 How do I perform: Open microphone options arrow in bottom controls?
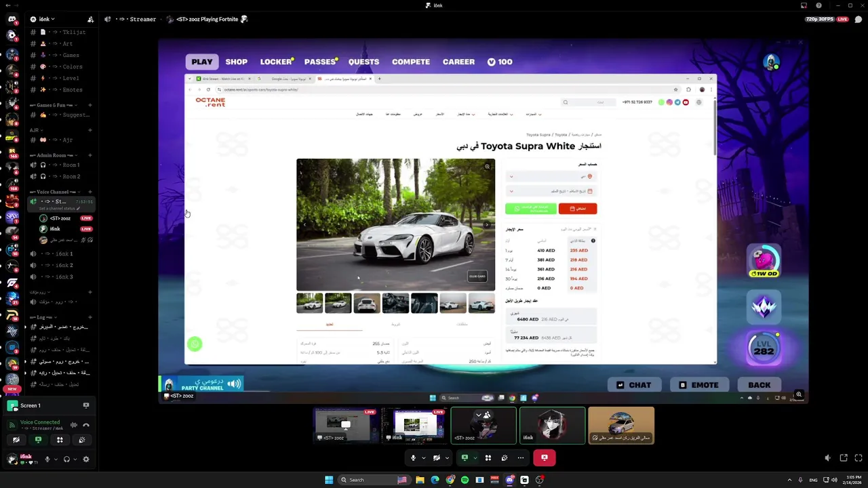(x=424, y=458)
